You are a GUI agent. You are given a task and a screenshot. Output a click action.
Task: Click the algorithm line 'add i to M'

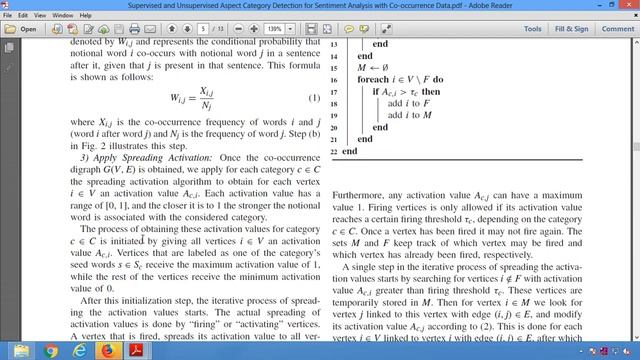coord(409,115)
